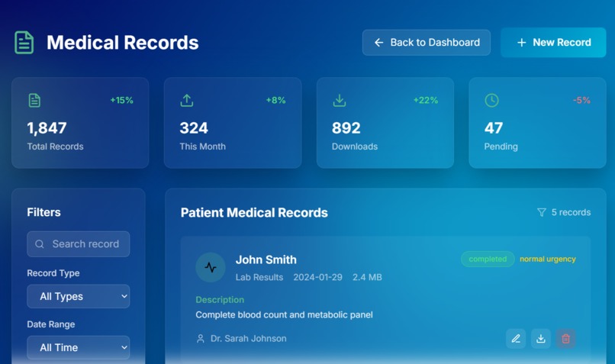Screen dimensions: 615x364
Task: Open John Smith patient name
Action: (266, 259)
